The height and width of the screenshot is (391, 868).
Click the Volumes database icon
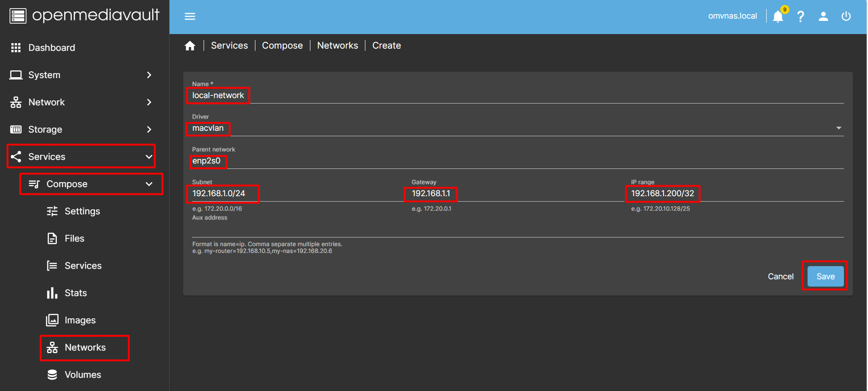click(52, 375)
